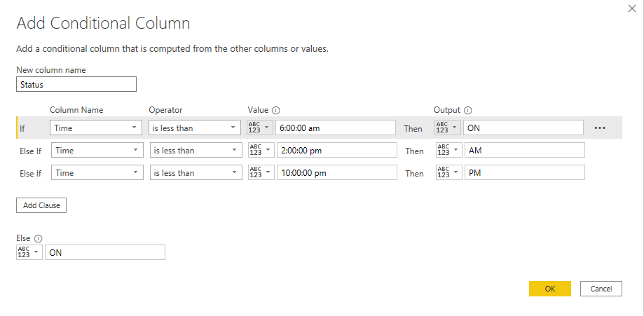This screenshot has width=644, height=316.
Task: Open Operator dropdown for the 10:00:00 pm row
Action: (196, 173)
